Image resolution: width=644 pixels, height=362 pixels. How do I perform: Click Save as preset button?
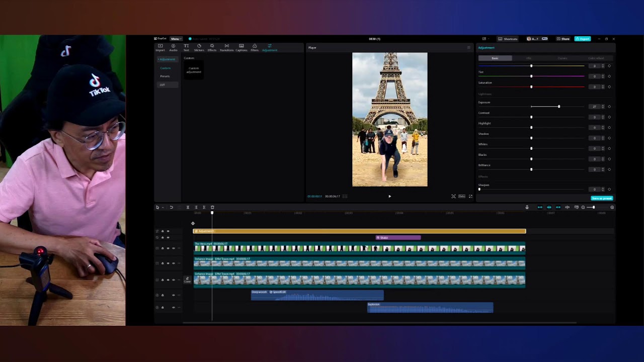602,198
